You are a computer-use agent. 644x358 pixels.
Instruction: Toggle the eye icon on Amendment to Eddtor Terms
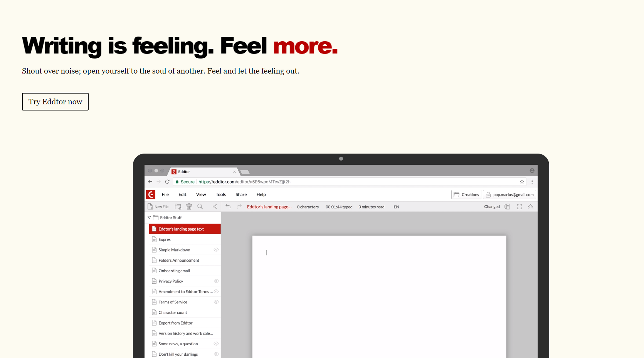click(216, 291)
